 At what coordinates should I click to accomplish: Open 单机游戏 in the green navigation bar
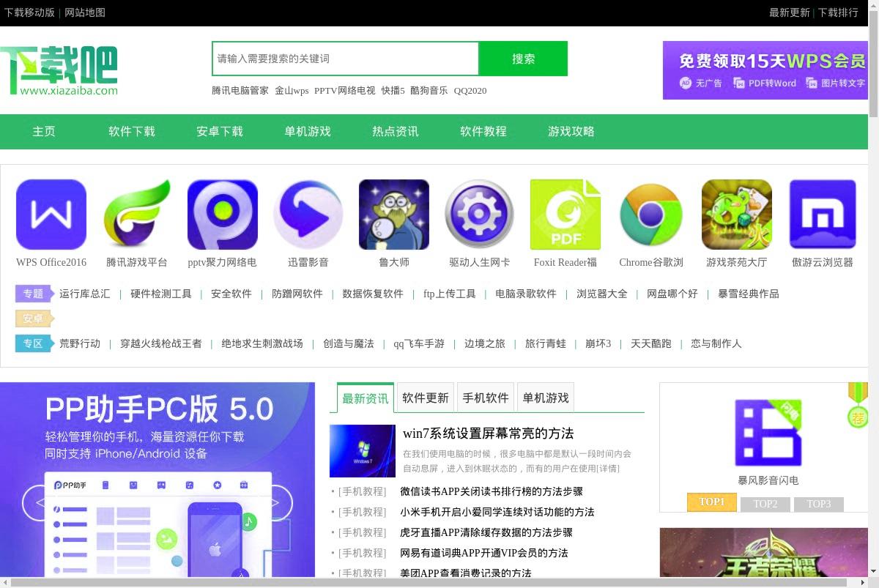pyautogui.click(x=308, y=132)
